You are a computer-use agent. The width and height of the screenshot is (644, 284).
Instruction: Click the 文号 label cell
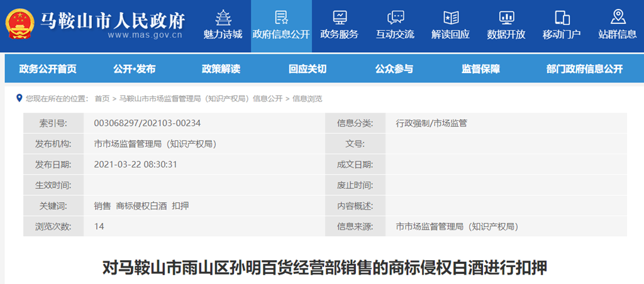(355, 144)
